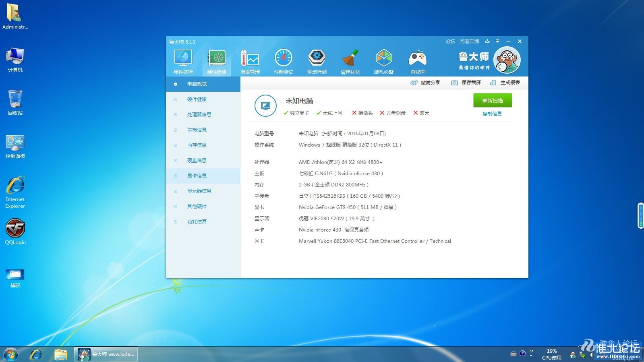644x362 pixels.
Task: Click the Marvell Yukon network card value
Action: tap(375, 241)
